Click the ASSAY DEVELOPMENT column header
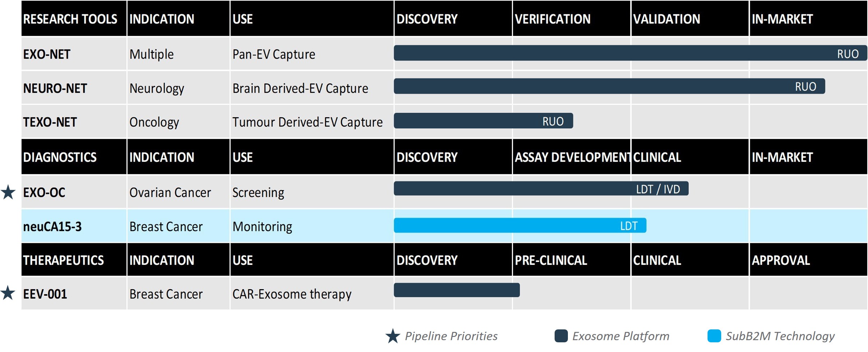This screenshot has width=868, height=352. click(x=571, y=157)
